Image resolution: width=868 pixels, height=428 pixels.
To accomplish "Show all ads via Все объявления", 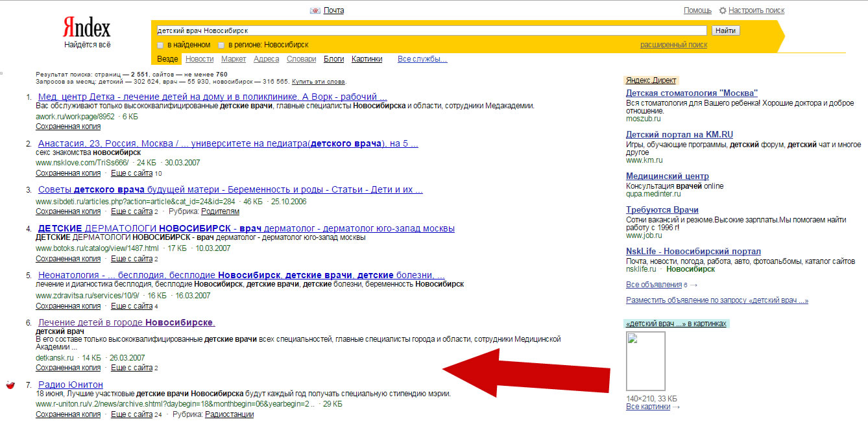I will tap(654, 285).
